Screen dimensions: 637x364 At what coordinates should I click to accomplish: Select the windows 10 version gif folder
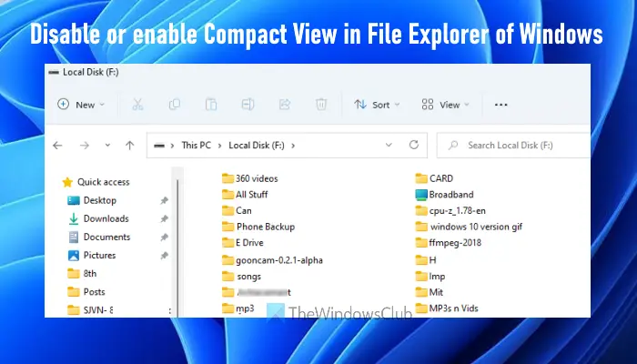(469, 227)
